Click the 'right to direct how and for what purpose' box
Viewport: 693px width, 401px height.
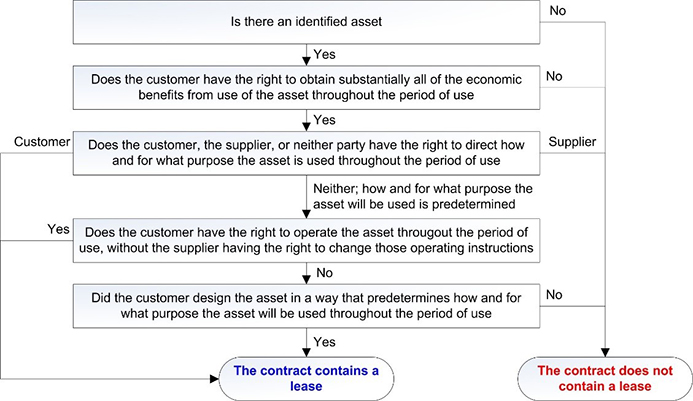point(306,153)
